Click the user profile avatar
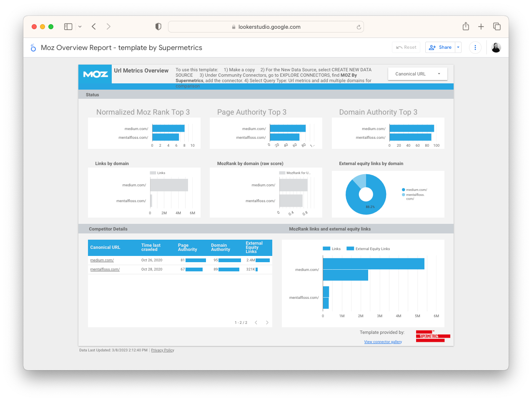This screenshot has height=401, width=532. [x=496, y=48]
